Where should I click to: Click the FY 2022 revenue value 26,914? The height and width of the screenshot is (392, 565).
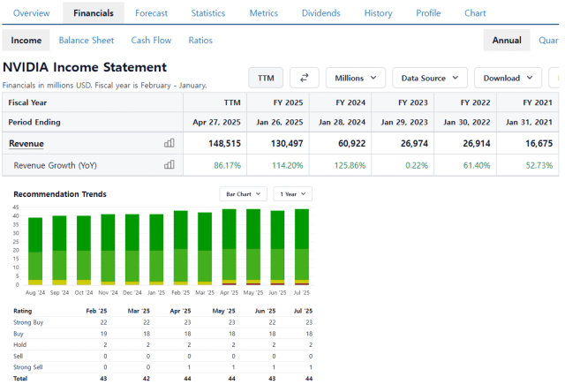coord(477,143)
